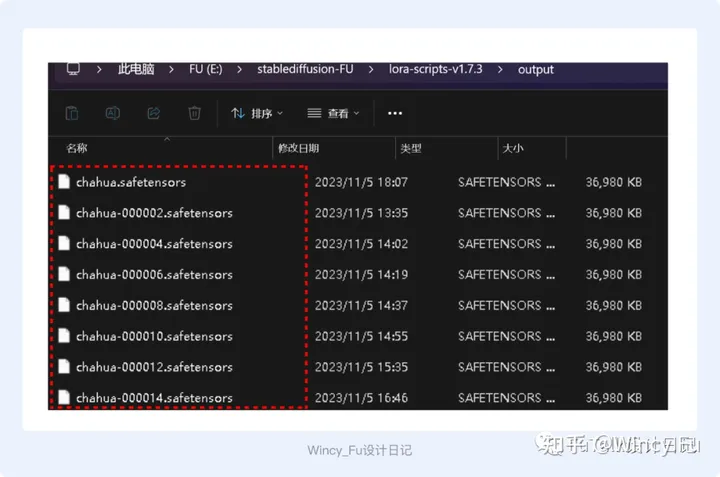Click file icon of chahua-000010.safetensors

pos(64,336)
